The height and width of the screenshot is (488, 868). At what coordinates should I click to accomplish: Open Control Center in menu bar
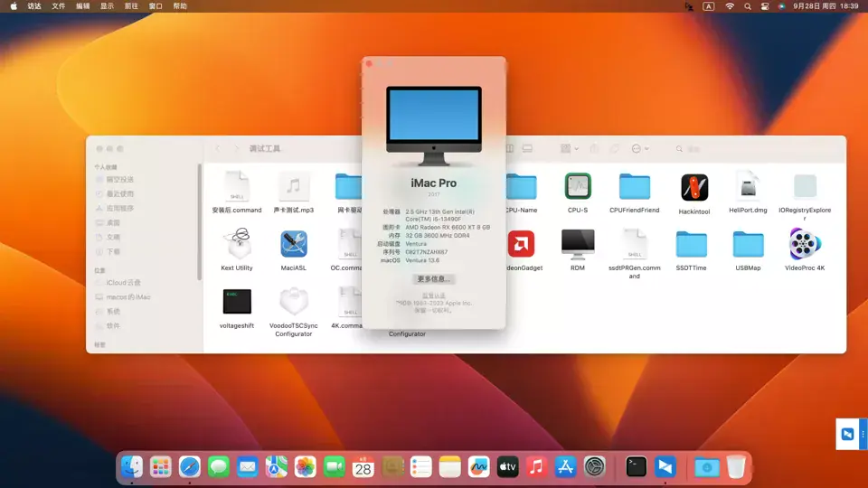click(765, 6)
